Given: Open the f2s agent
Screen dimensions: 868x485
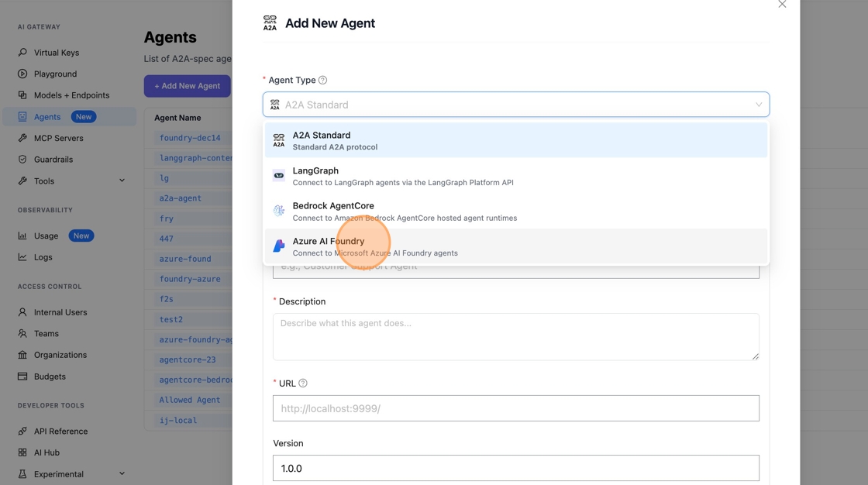Looking at the screenshot, I should [167, 299].
